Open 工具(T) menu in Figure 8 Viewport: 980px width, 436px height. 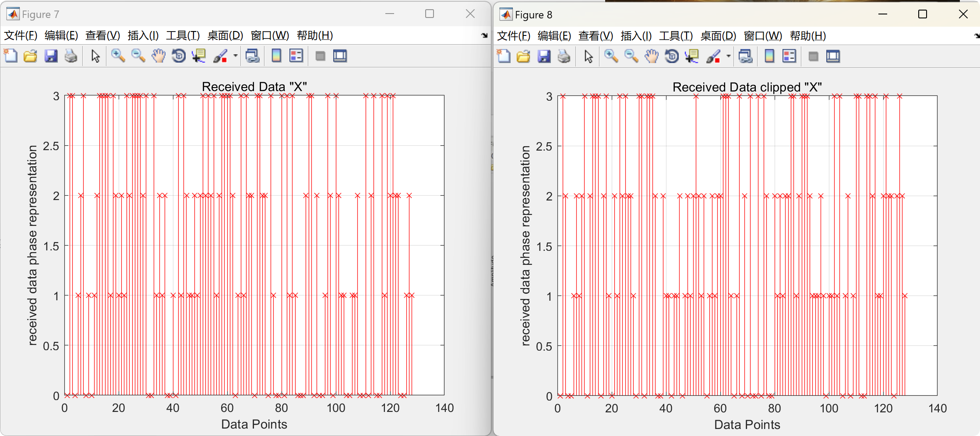tap(676, 36)
